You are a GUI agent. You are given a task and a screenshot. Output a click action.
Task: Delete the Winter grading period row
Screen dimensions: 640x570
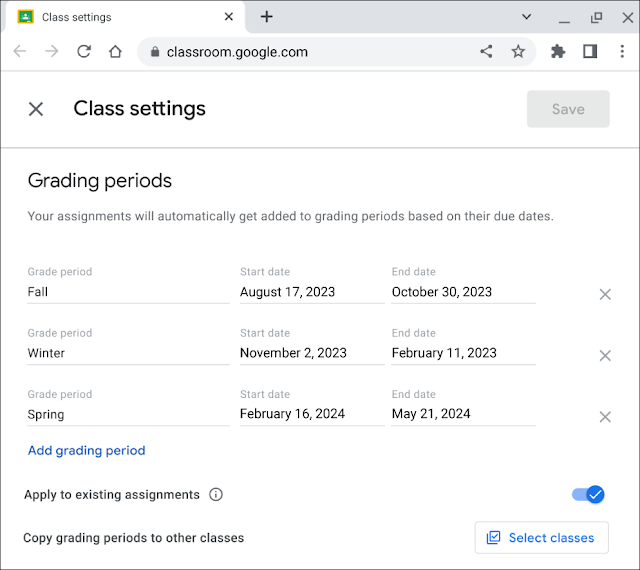point(605,355)
